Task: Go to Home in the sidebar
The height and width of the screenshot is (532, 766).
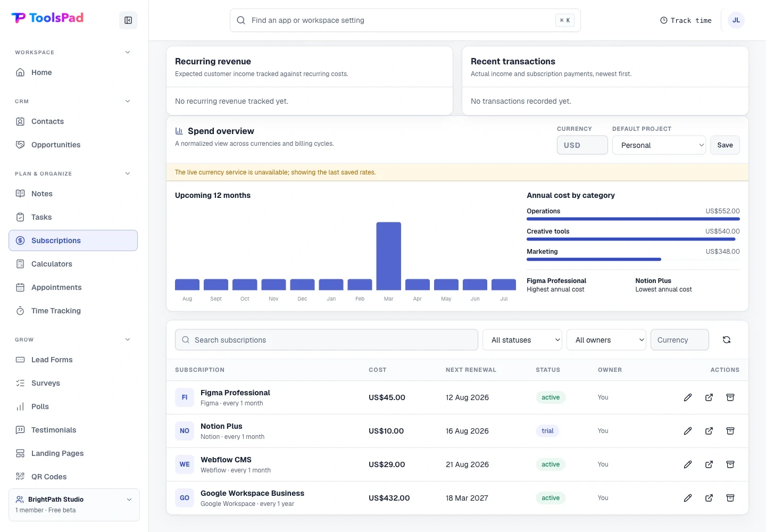Action: click(73, 72)
